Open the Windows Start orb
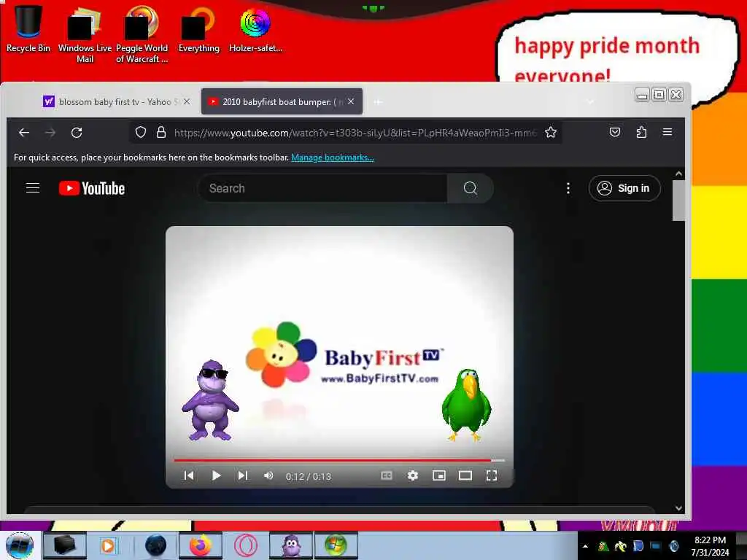The image size is (747, 560). click(20, 545)
